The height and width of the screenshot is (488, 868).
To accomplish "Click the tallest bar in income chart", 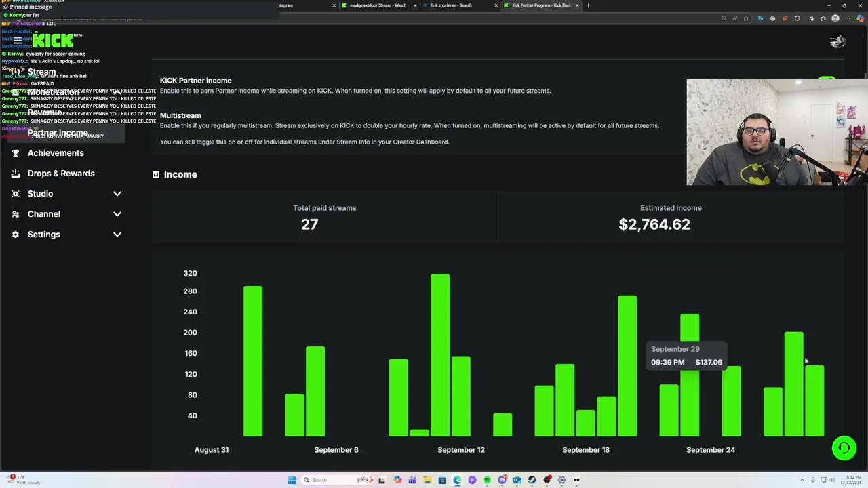I will (x=440, y=355).
